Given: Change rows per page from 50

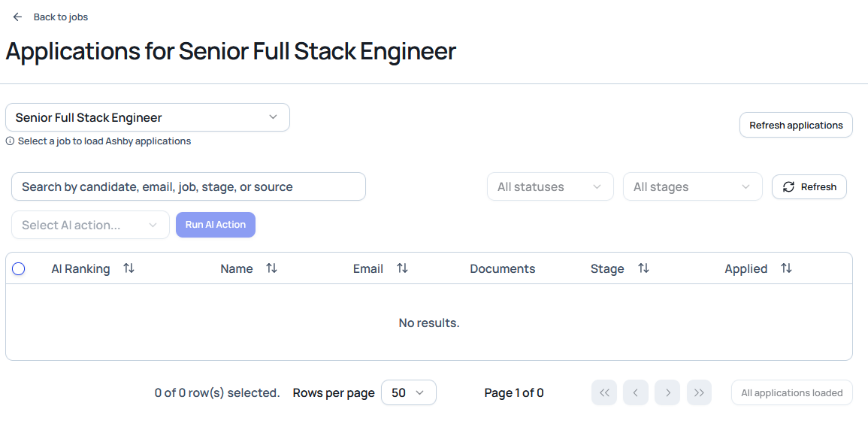Looking at the screenshot, I should 408,392.
